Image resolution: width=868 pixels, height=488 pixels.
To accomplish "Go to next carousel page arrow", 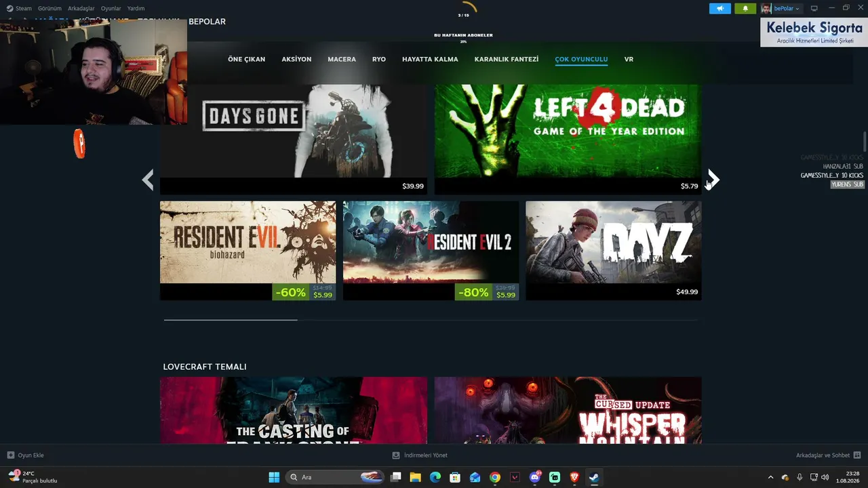I will tap(713, 180).
